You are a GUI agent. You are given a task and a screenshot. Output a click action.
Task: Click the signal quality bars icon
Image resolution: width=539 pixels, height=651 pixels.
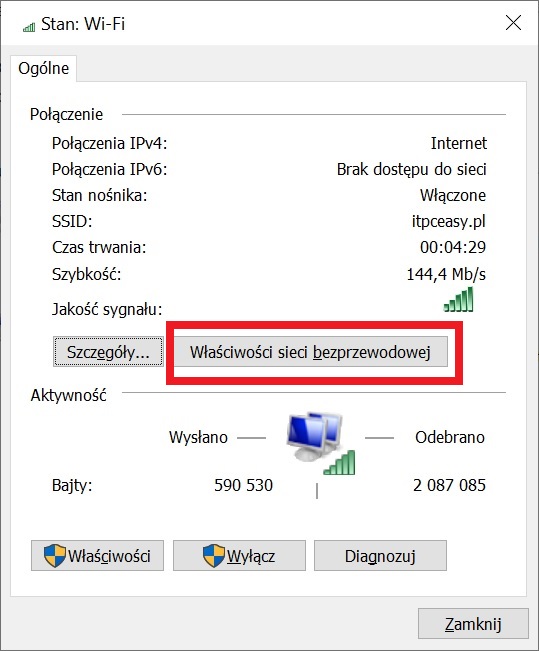pyautogui.click(x=458, y=299)
